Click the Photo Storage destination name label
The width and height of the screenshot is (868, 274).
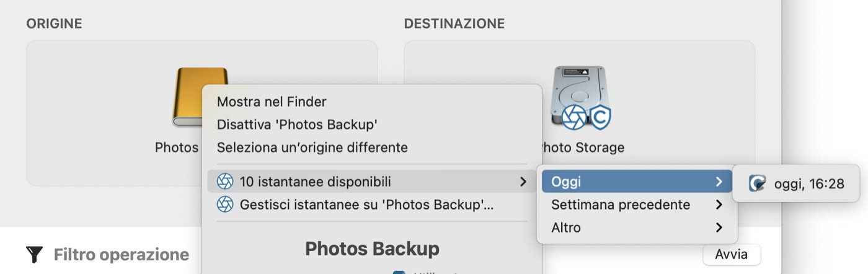[x=580, y=148]
